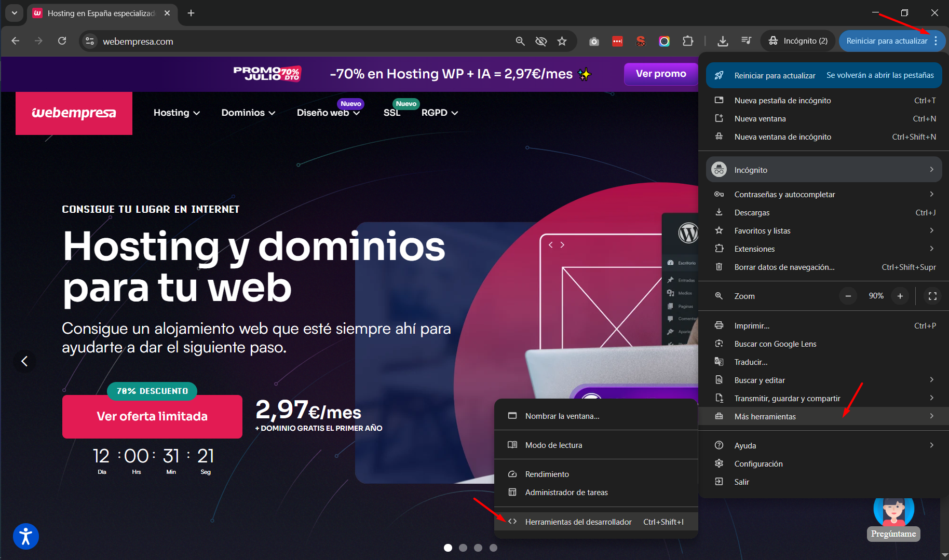
Task: Open the media controls icon
Action: pos(746,41)
